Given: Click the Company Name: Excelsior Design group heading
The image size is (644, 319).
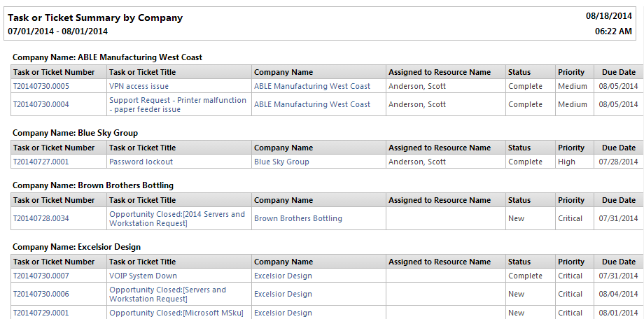Looking at the screenshot, I should [77, 247].
